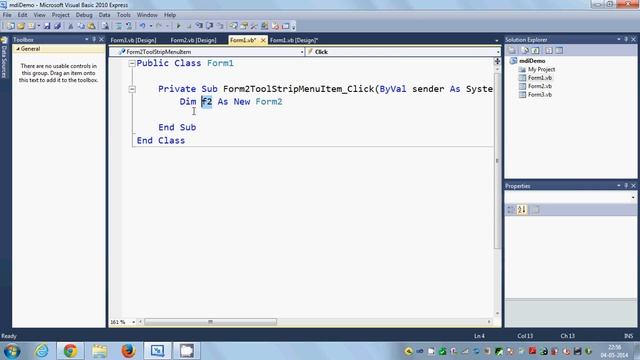The height and width of the screenshot is (360, 640).
Task: Open Firefox from the taskbar
Action: point(128,351)
